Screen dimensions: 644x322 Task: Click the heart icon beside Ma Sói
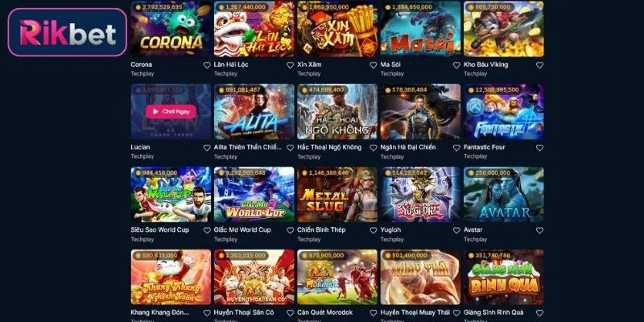(456, 65)
